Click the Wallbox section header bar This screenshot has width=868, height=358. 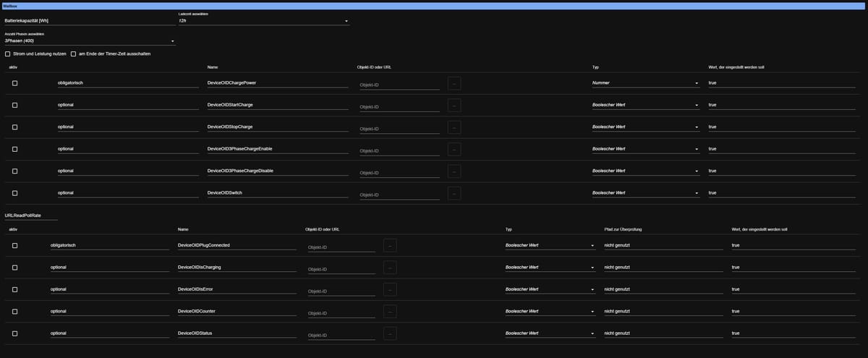tap(434, 6)
